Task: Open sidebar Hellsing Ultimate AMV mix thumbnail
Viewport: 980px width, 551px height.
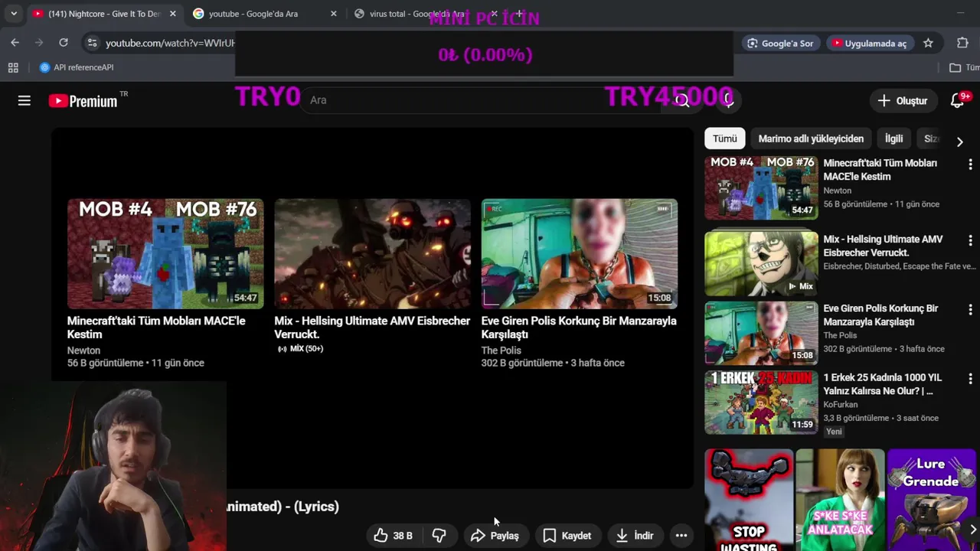Action: 761,263
